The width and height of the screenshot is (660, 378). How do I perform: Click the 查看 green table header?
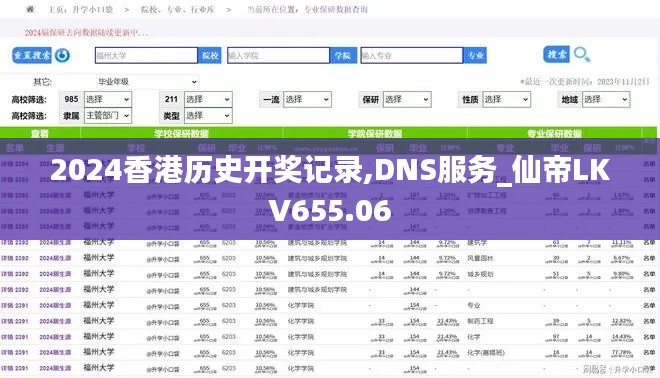pos(40,133)
